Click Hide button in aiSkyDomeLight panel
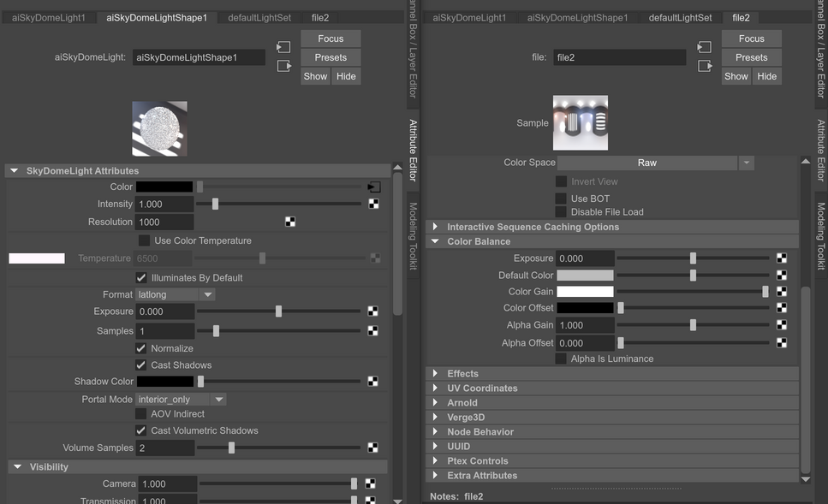The width and height of the screenshot is (828, 504). point(346,76)
